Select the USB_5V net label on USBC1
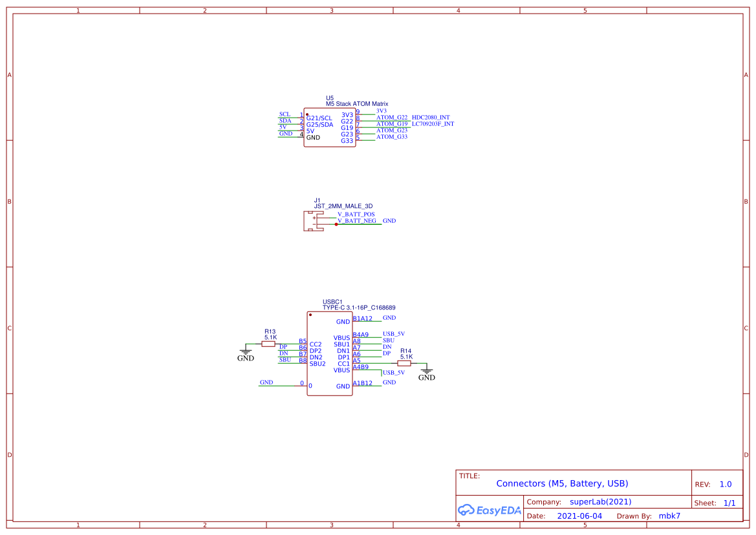 click(x=393, y=334)
